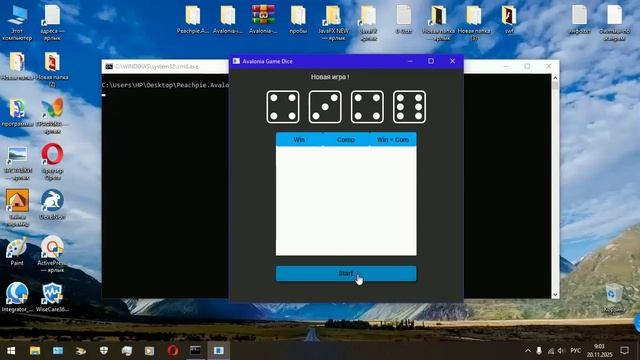The width and height of the screenshot is (640, 360).
Task: Select 'Новая папка (3)' folder icon
Action: pyautogui.click(x=473, y=23)
